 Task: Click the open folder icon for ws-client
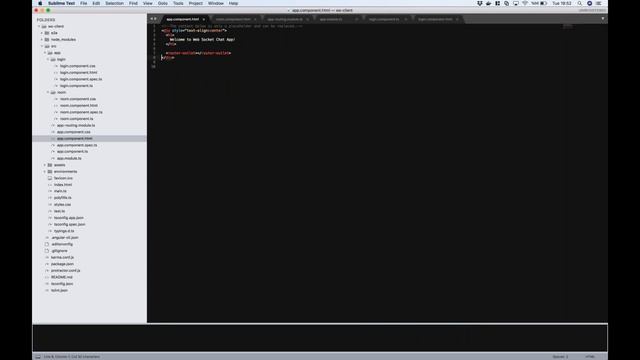[44, 27]
